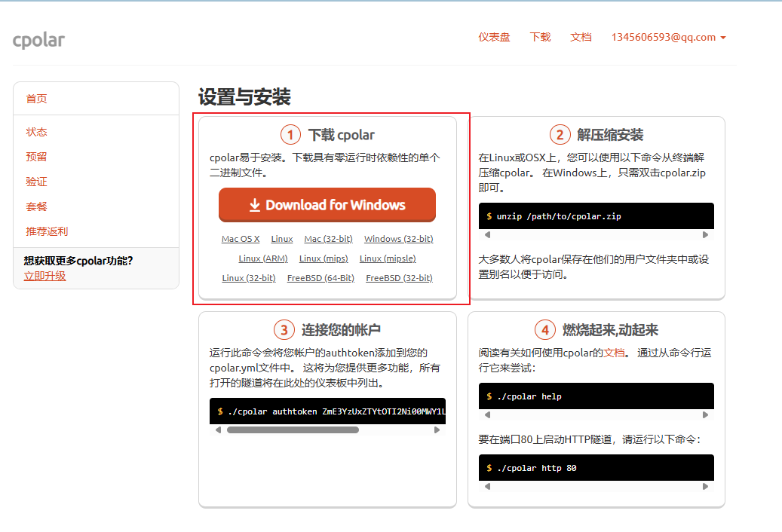Viewport: 782px width, 532px height.
Task: Select 套餐 in the sidebar
Action: tap(36, 206)
